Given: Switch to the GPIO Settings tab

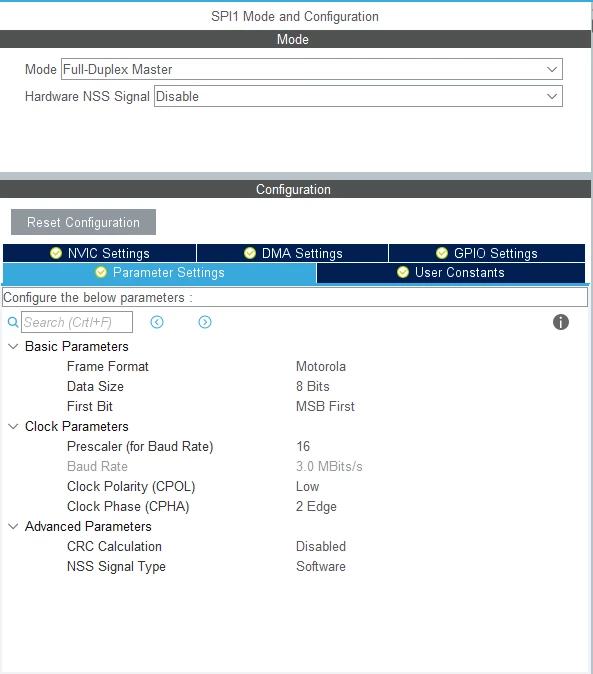Looking at the screenshot, I should [487, 253].
